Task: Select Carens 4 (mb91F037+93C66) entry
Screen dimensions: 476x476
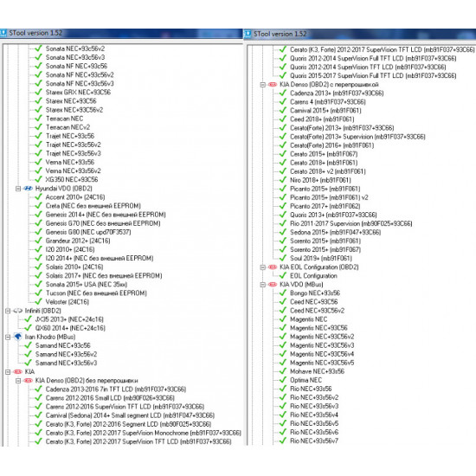Action: [x=327, y=102]
